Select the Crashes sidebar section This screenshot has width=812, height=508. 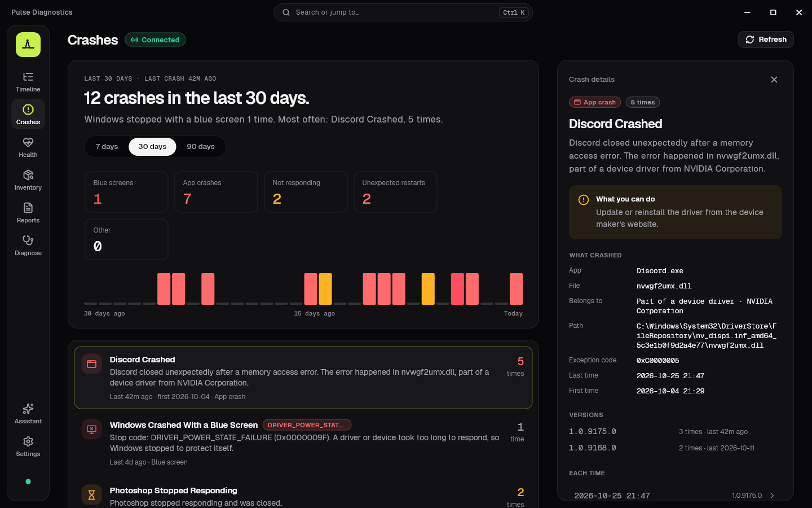click(28, 115)
